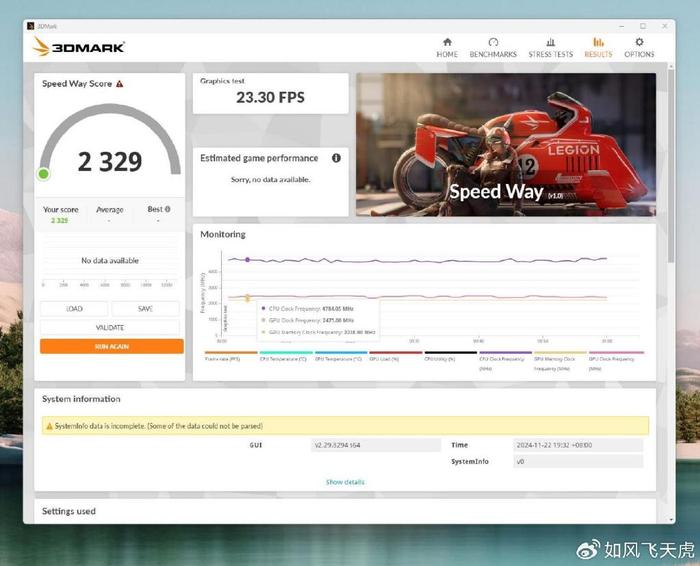
Task: Toggle the GPU Load (%) legend entry
Action: pyautogui.click(x=396, y=356)
